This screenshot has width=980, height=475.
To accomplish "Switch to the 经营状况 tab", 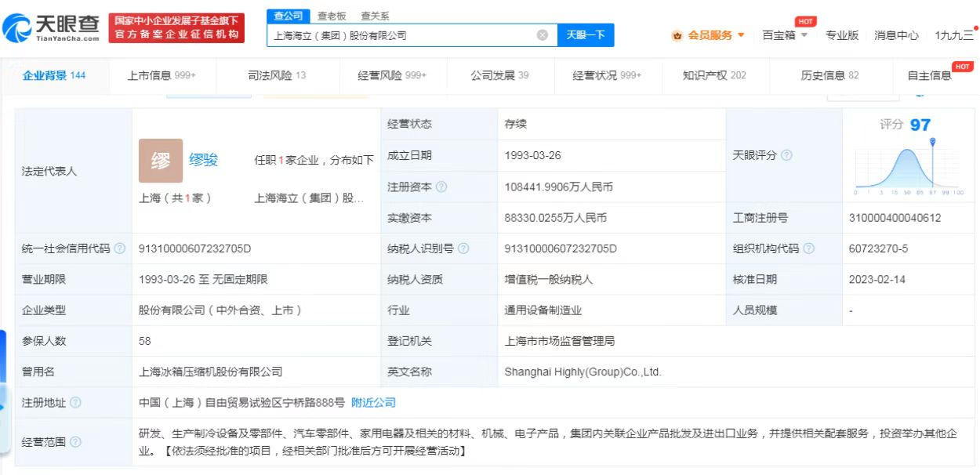I will pyautogui.click(x=607, y=75).
